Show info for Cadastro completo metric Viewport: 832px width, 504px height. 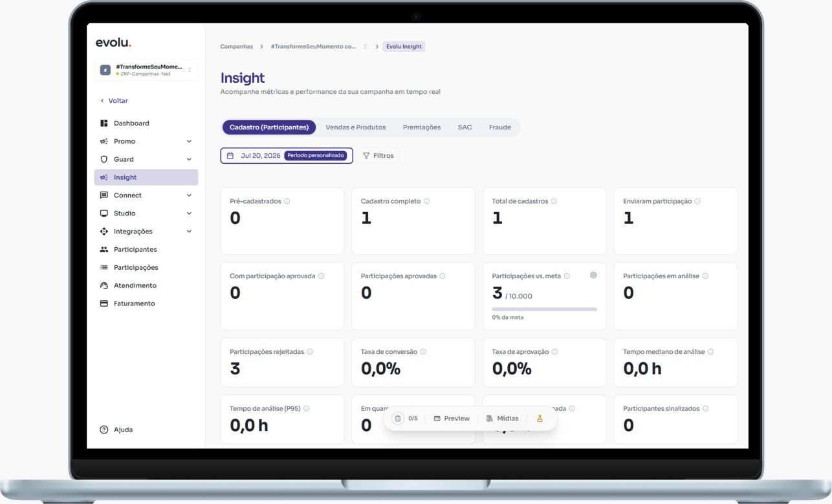[426, 201]
